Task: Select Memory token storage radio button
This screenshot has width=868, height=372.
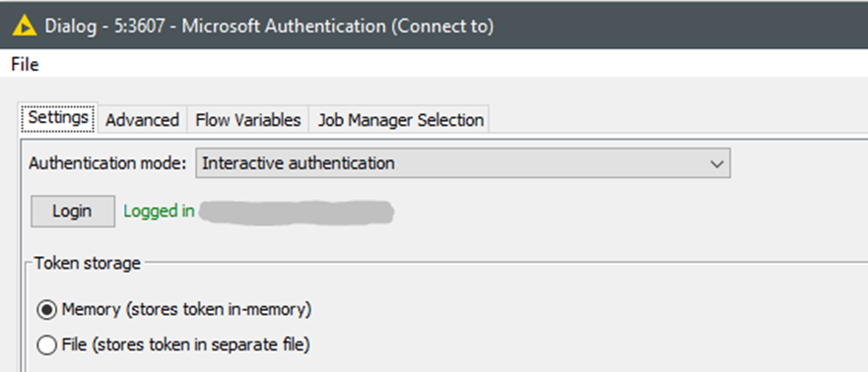Action: 46,310
